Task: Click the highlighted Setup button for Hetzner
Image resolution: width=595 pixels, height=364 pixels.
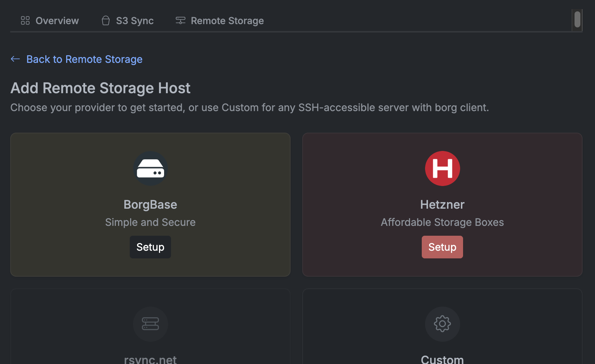Action: click(442, 247)
